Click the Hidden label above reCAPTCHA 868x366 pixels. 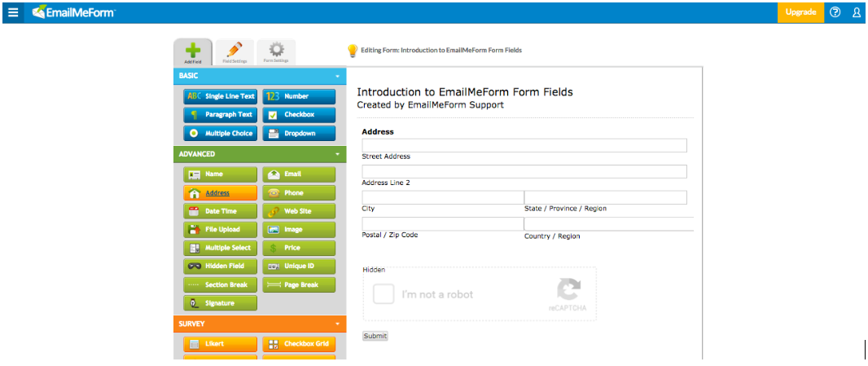(x=374, y=270)
